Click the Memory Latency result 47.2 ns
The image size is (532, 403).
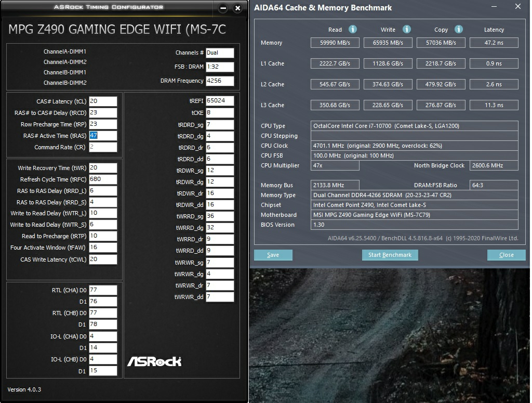click(494, 43)
